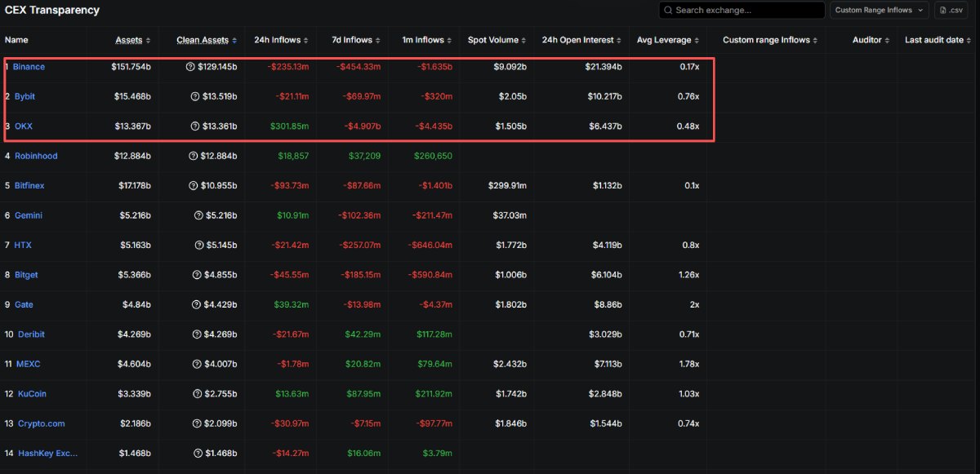Viewport: 980px width, 474px height.
Task: Open the MEXC exchange link
Action: [29, 364]
